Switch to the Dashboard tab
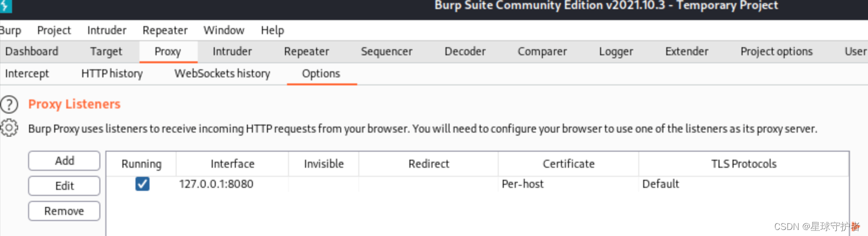The image size is (868, 236). point(32,52)
